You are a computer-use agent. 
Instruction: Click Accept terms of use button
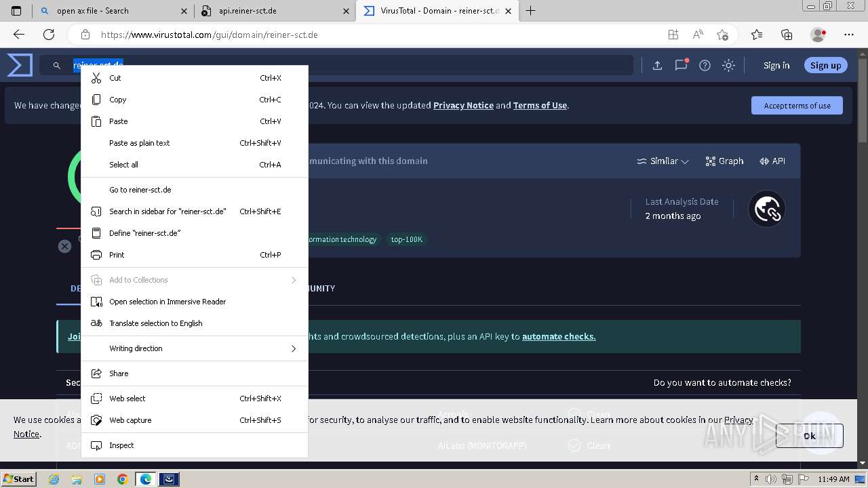pyautogui.click(x=797, y=106)
